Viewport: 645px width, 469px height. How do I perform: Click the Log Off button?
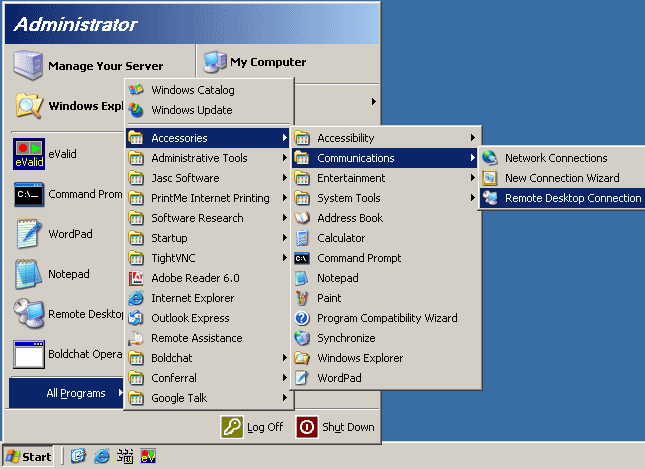click(x=252, y=427)
